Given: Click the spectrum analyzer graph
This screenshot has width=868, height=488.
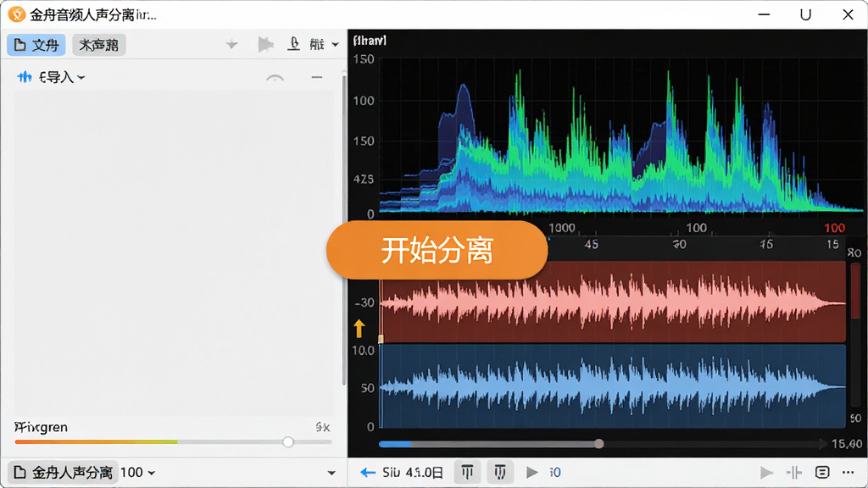Looking at the screenshot, I should [620, 135].
